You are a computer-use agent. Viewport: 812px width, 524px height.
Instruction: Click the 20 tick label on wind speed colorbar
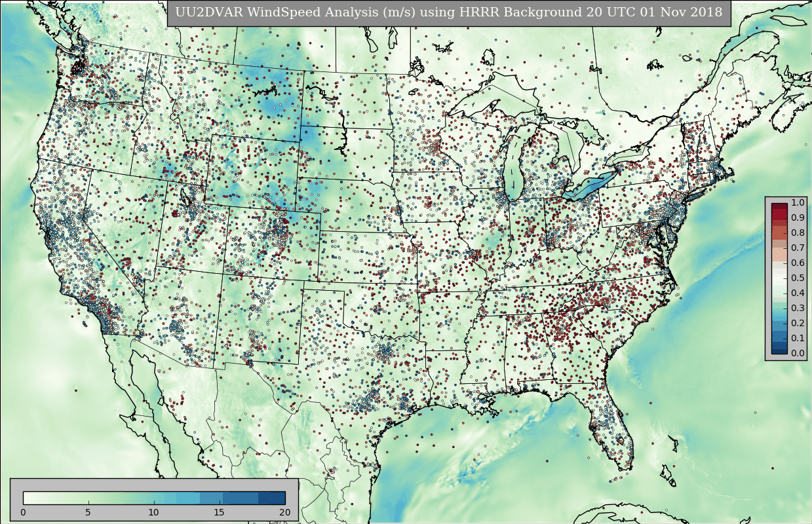click(285, 512)
